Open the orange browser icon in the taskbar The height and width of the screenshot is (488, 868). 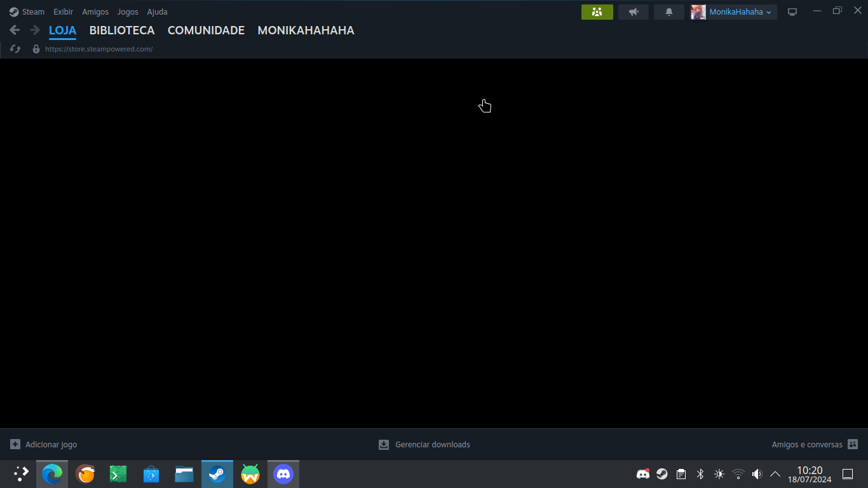(85, 474)
